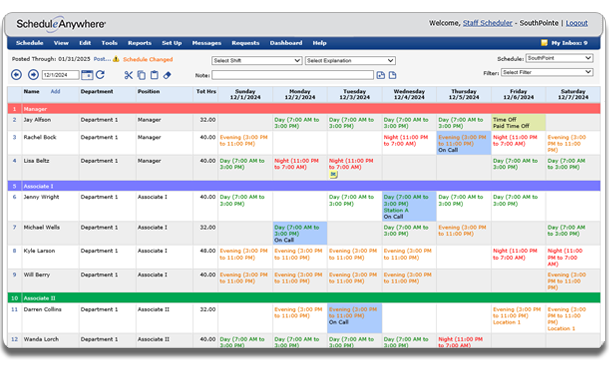This screenshot has height=369, width=609.
Task: Expand the Schedule SouthPoint dropdown
Action: pyautogui.click(x=559, y=58)
